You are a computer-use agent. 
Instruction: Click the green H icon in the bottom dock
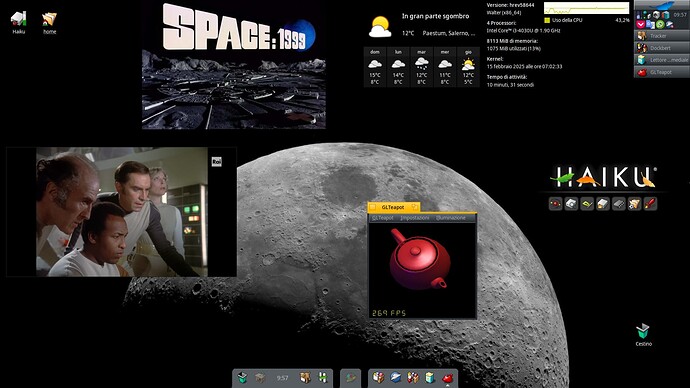click(323, 378)
